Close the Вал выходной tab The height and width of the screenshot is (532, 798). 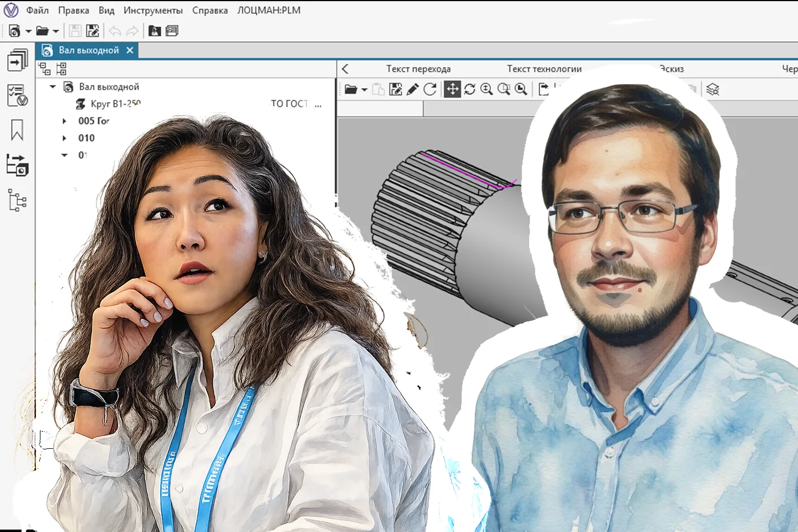point(130,50)
